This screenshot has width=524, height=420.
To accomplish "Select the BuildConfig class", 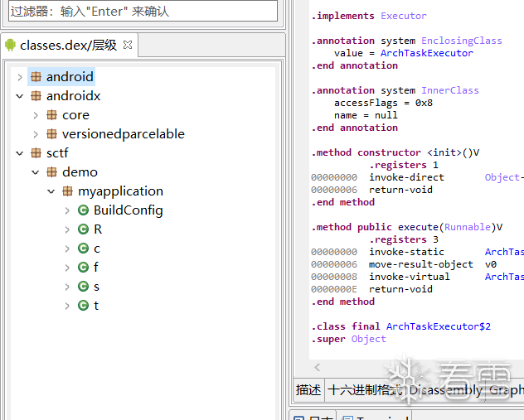I will [129, 210].
